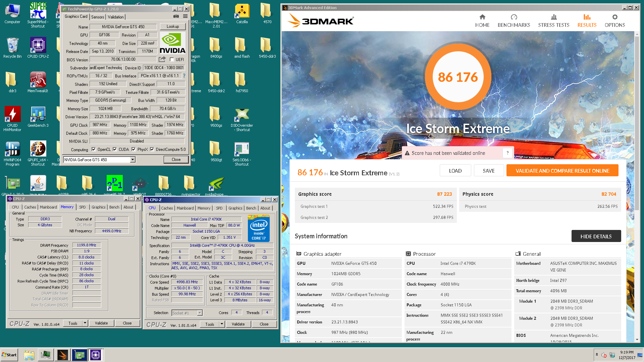Click HIDE DETAILS button

[x=596, y=236]
